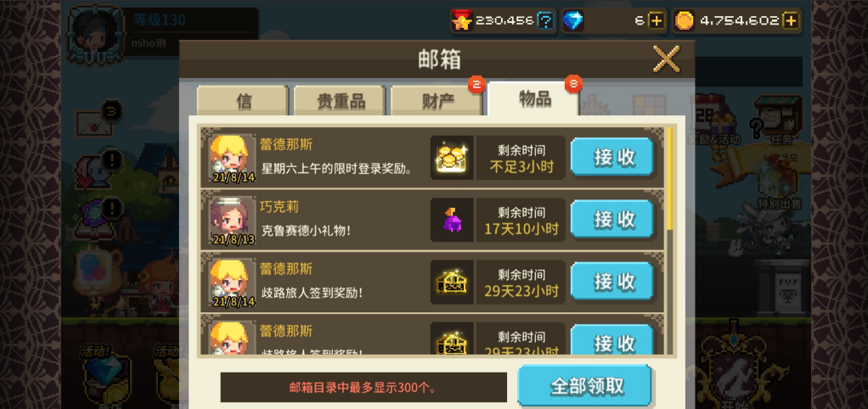Screen dimensions: 868x409
Task: Open the player avatar profile
Action: click(x=94, y=34)
